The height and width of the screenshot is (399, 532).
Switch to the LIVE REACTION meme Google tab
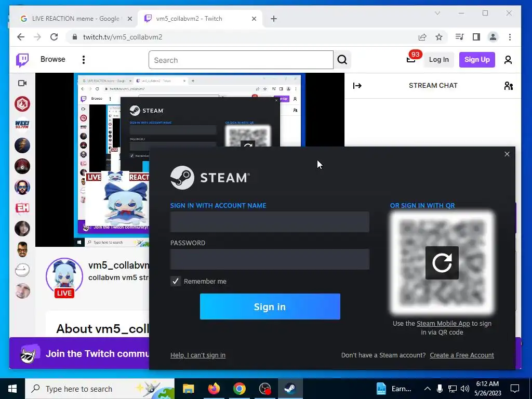76,19
